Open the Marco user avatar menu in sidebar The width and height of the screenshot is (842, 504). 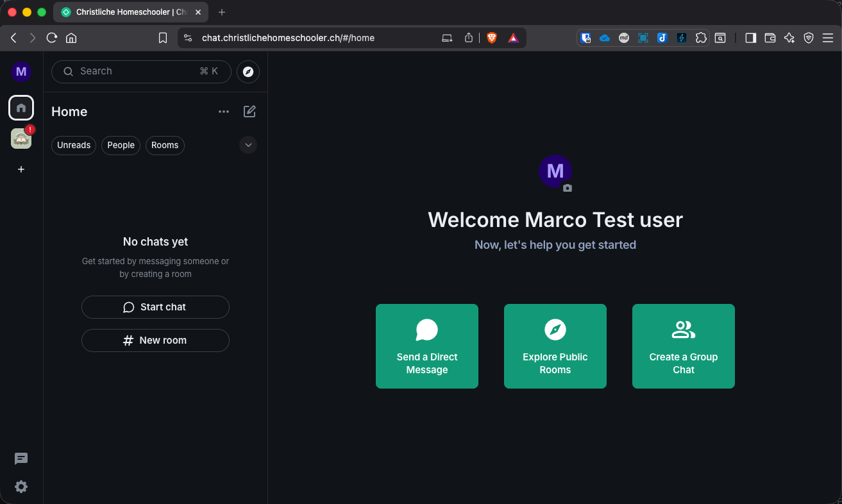(21, 71)
